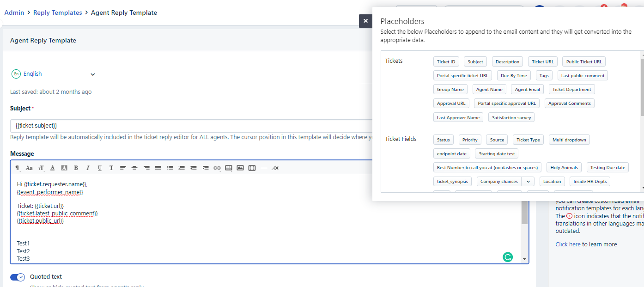644x287 pixels.
Task: Insert Priority ticket field placeholder
Action: click(470, 140)
